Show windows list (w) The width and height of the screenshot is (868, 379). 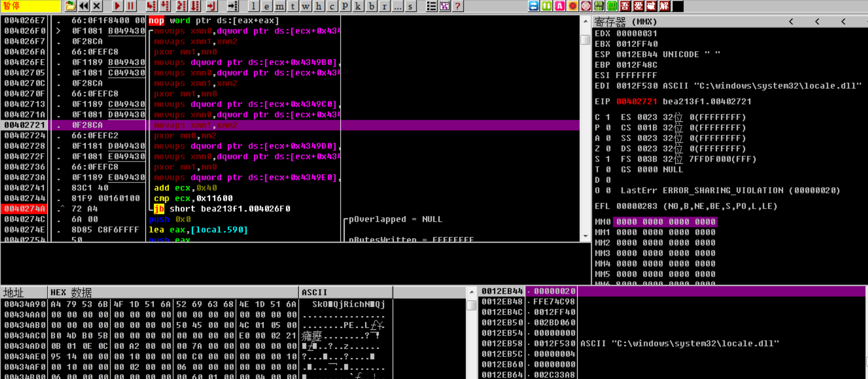coord(306,6)
